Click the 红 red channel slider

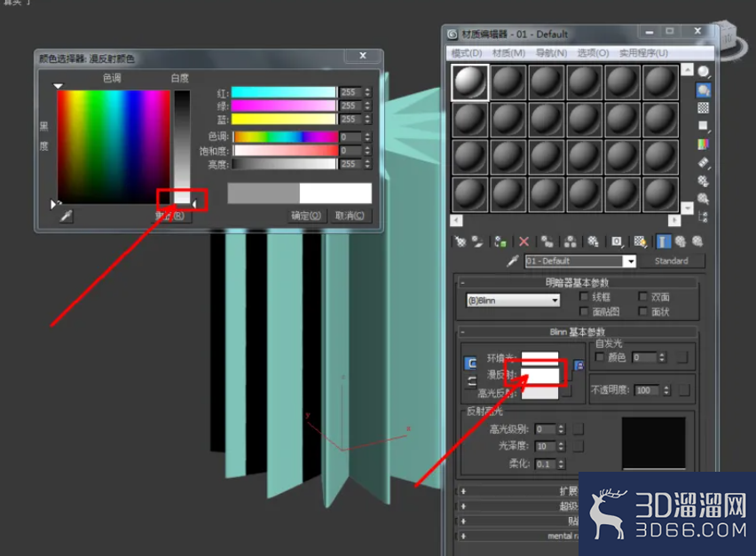(285, 92)
